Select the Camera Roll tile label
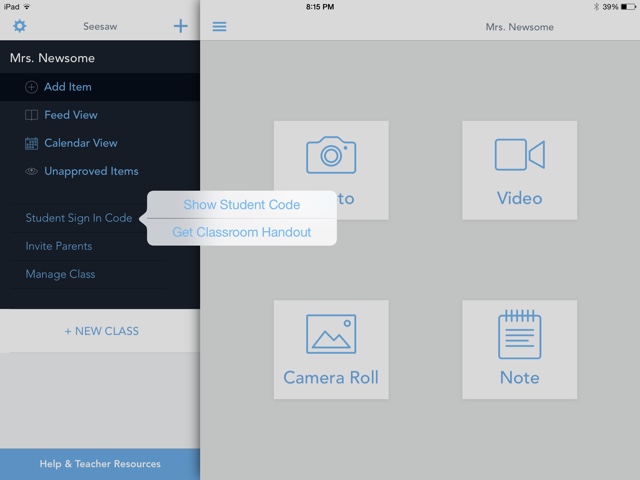The image size is (640, 480). 331,378
